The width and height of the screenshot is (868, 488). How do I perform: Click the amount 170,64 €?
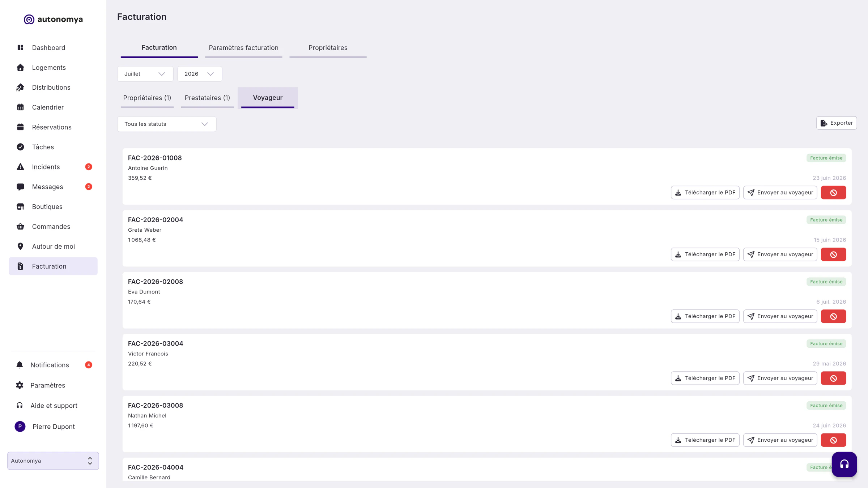[139, 302]
